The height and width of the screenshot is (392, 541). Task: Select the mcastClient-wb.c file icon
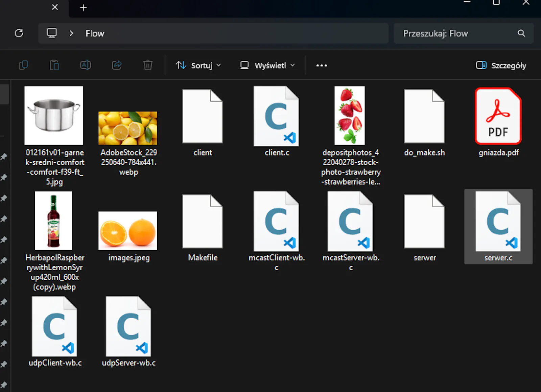277,221
